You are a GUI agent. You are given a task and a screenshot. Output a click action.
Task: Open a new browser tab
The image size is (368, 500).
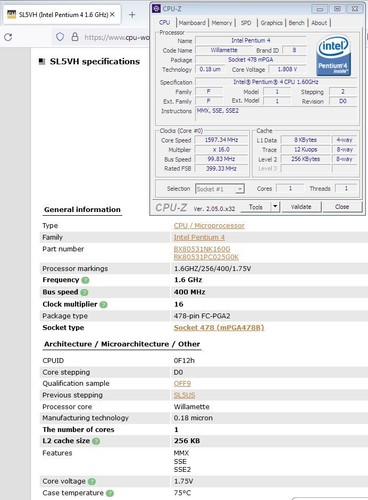(x=132, y=15)
